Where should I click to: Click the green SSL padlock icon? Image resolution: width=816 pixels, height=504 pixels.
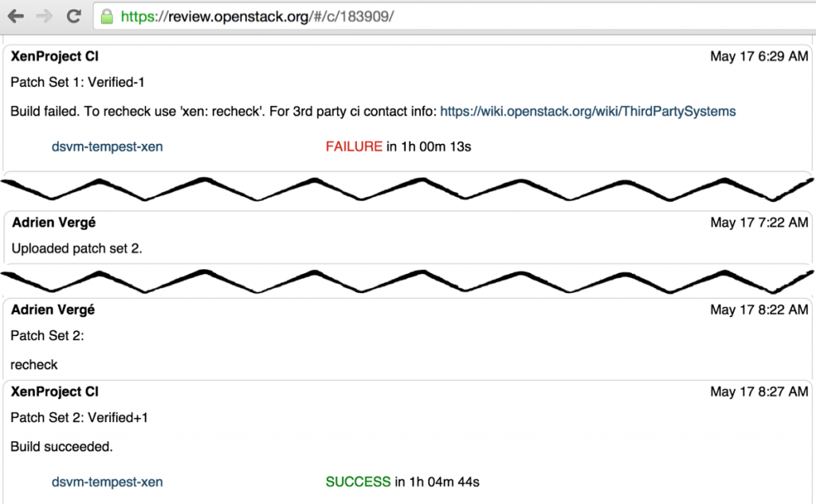tap(107, 16)
